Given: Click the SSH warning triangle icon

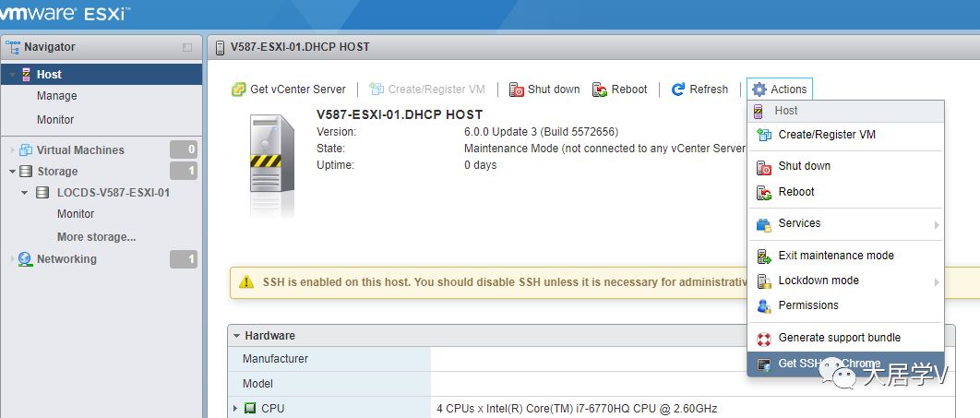Looking at the screenshot, I should point(247,281).
